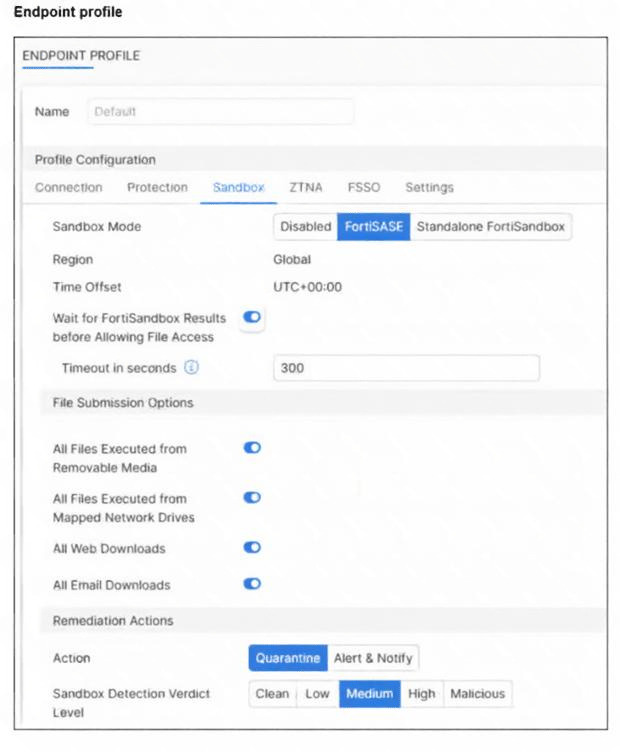Select the Sandbox tab
This screenshot has width=620, height=752.
(x=238, y=188)
